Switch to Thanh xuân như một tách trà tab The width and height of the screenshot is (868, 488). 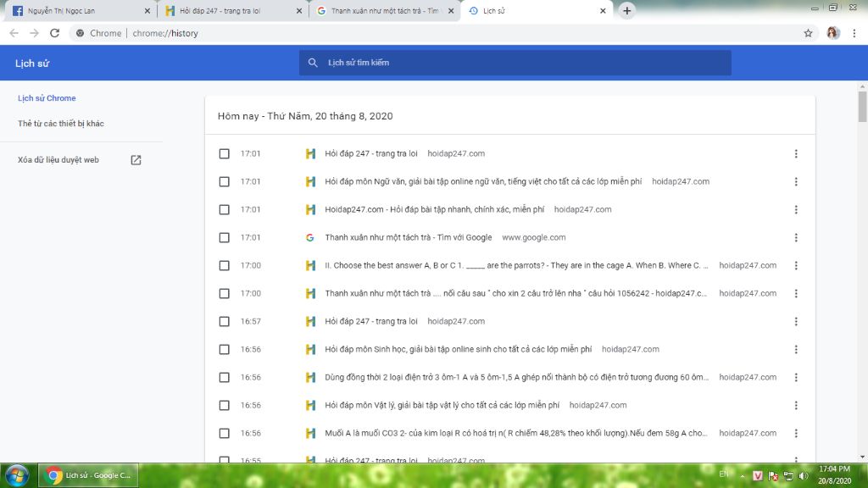385,10
